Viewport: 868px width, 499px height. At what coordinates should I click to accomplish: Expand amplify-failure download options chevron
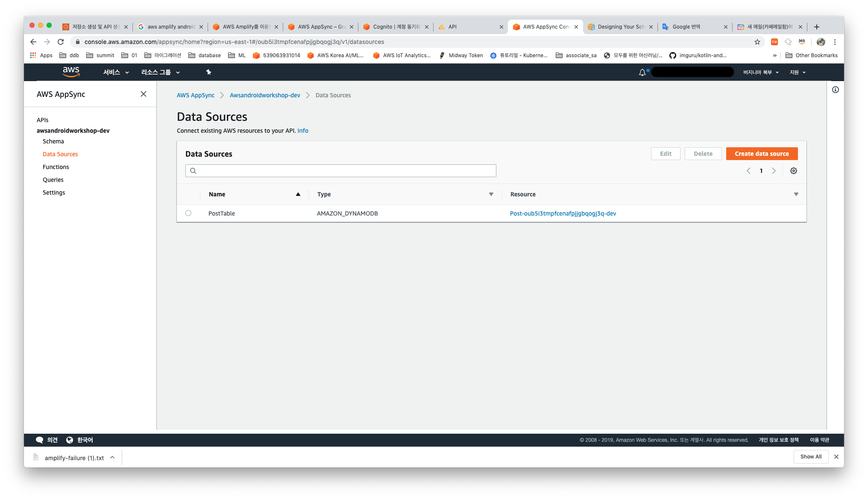click(112, 458)
